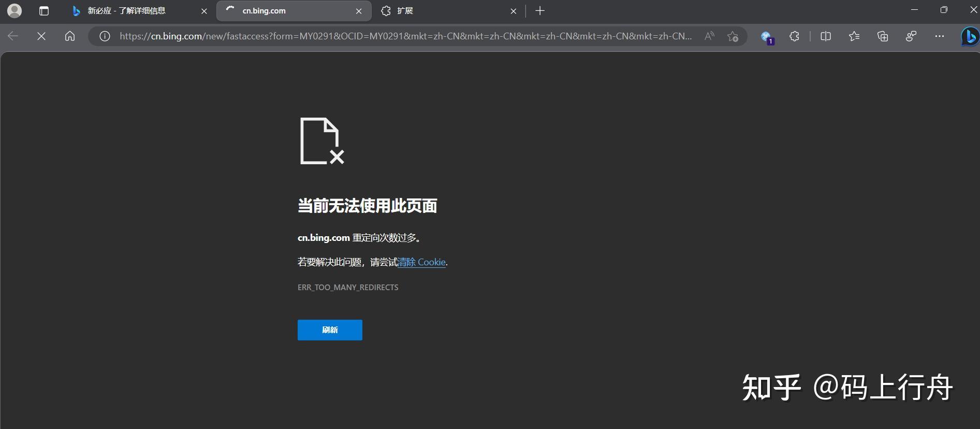980x429 pixels.
Task: Open the profile avatar menu
Action: [x=15, y=10]
